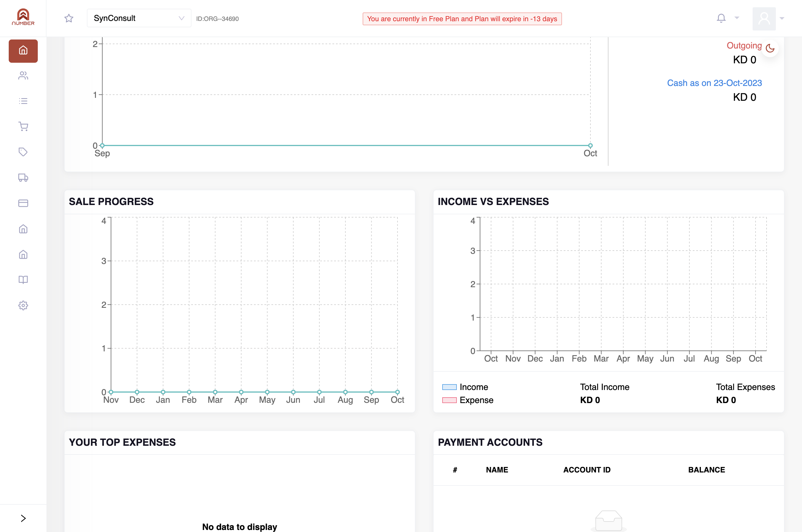The height and width of the screenshot is (532, 802).
Task: Toggle dark mode with moon icon
Action: (x=770, y=48)
